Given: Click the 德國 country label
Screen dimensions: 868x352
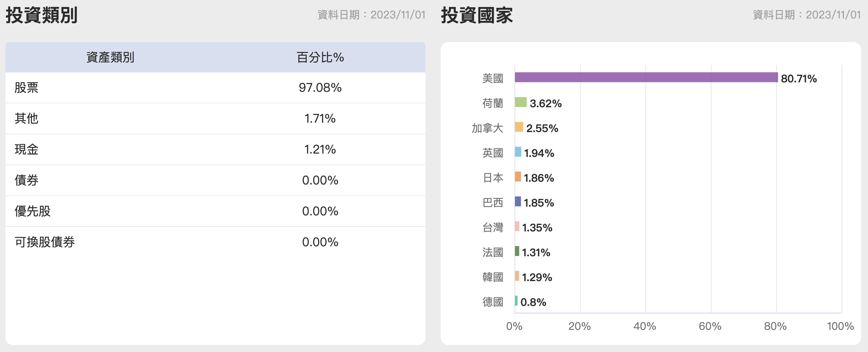Looking at the screenshot, I should pos(492,302).
